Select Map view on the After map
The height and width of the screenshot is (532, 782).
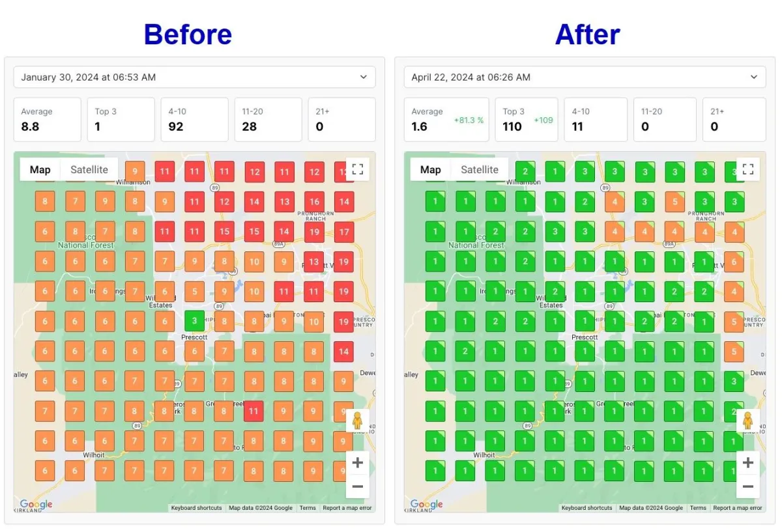(x=431, y=169)
